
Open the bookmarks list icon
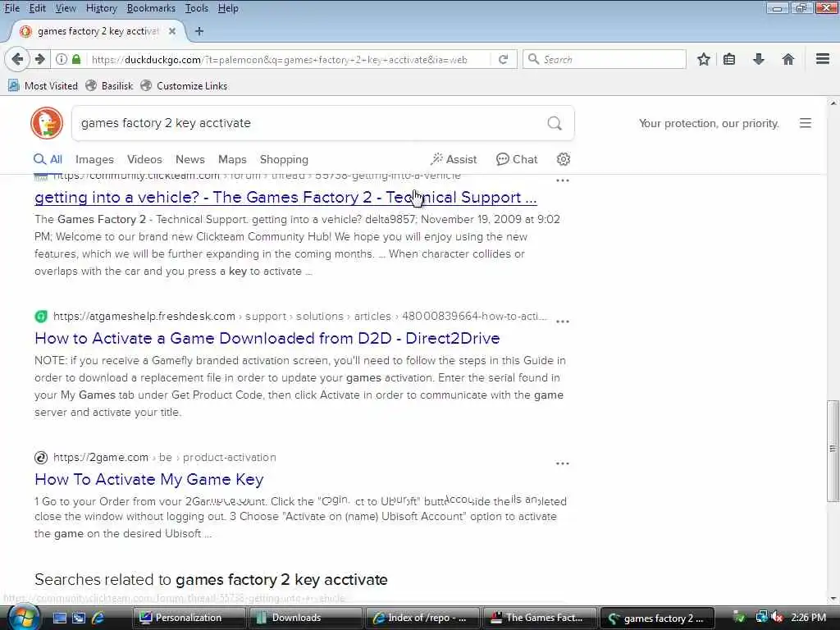coord(729,59)
